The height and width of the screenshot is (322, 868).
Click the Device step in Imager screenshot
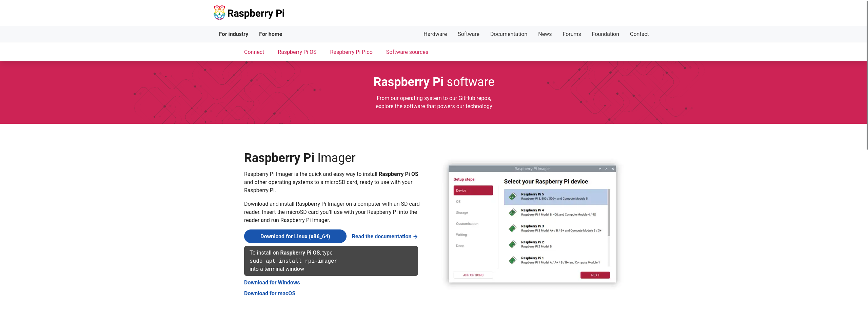pyautogui.click(x=473, y=190)
